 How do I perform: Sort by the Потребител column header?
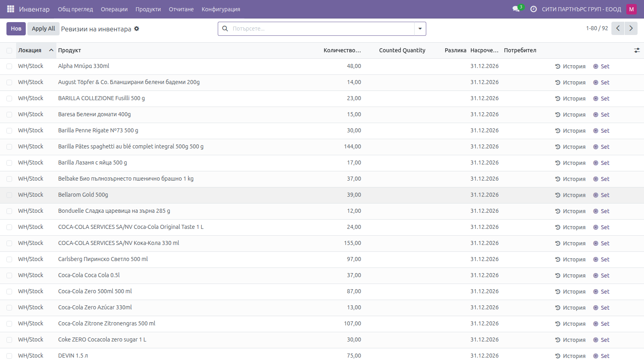click(520, 50)
